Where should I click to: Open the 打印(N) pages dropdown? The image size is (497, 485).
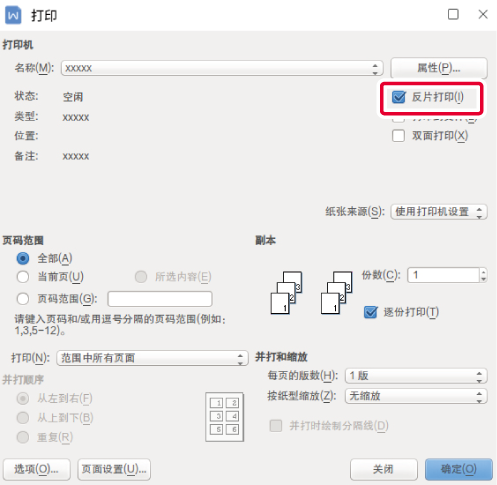point(152,358)
